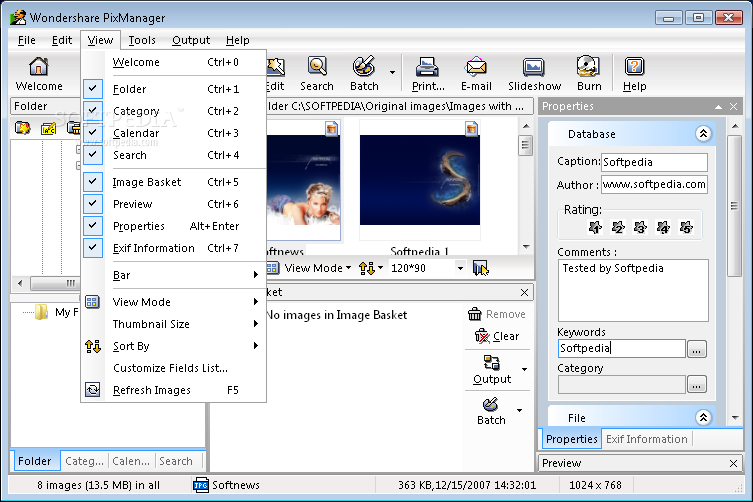Open the Tools menu
This screenshot has height=502, width=753.
click(142, 40)
